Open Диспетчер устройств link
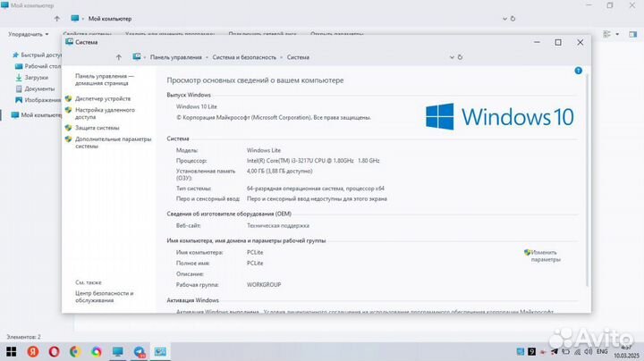 pos(103,99)
